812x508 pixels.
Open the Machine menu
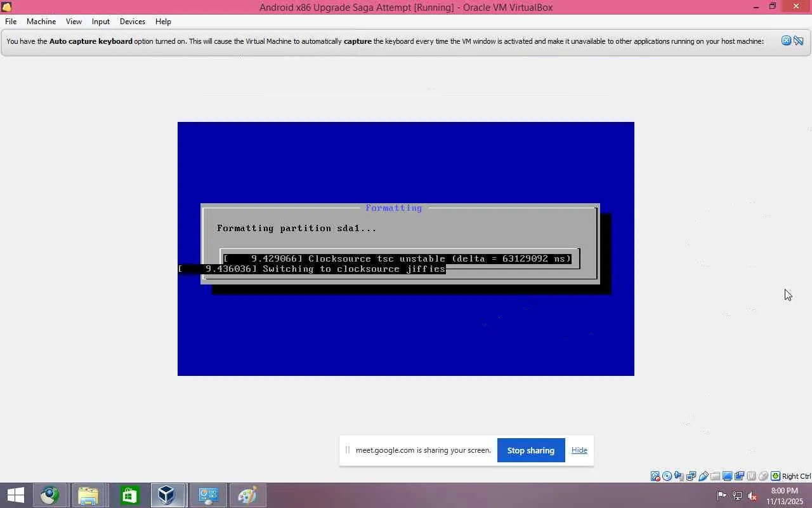[41, 22]
